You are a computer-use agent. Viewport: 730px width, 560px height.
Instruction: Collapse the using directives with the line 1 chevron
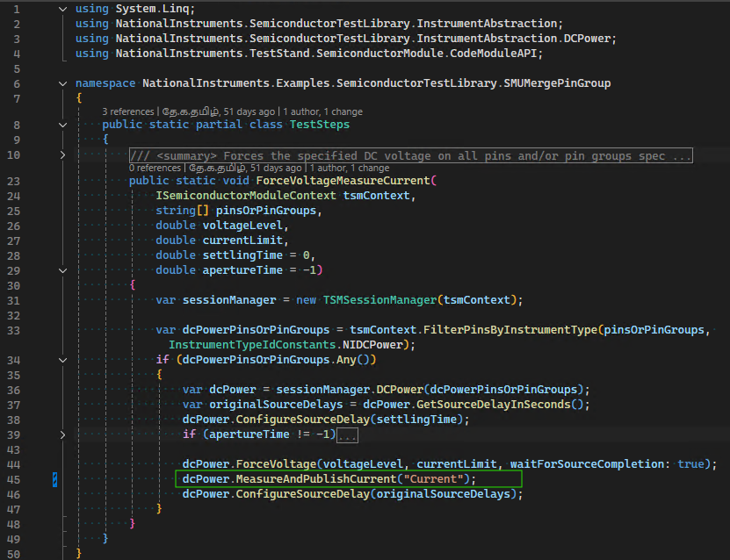[x=62, y=8]
